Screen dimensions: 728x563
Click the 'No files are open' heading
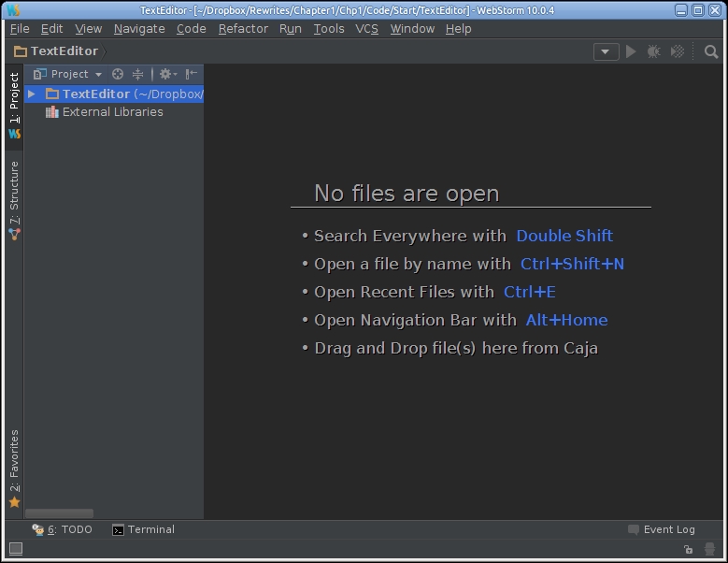tap(407, 194)
